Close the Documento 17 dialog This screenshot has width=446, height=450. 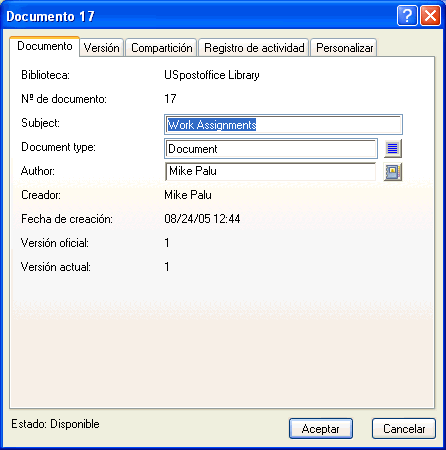(430, 15)
